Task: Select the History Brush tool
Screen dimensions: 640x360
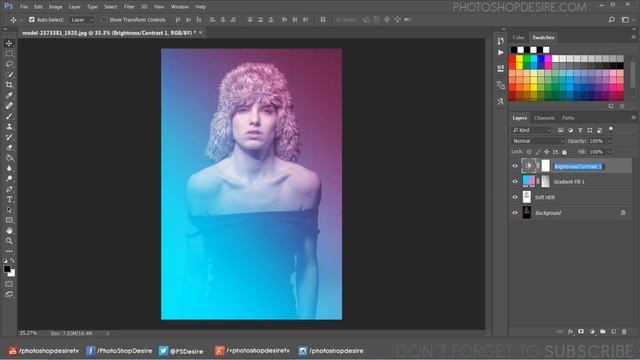Action: [9, 137]
